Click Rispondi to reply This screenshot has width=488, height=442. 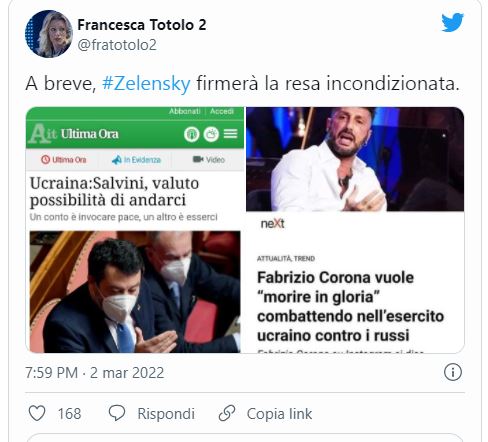pyautogui.click(x=166, y=414)
